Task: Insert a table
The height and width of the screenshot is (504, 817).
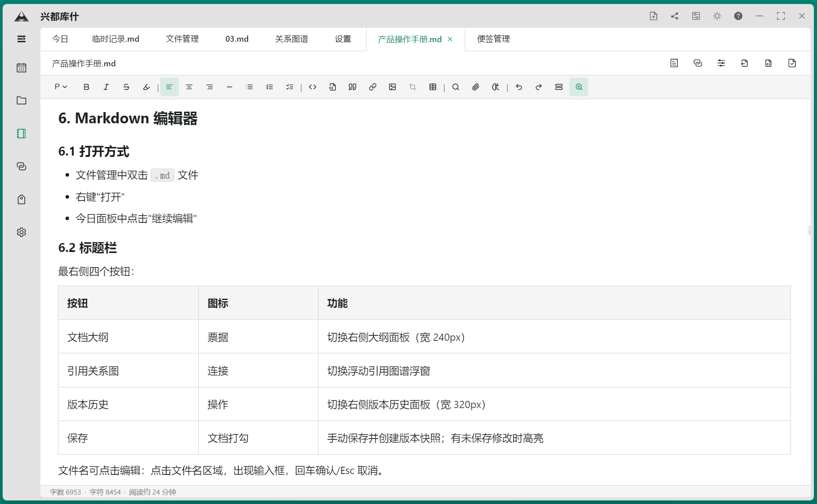Action: [433, 87]
